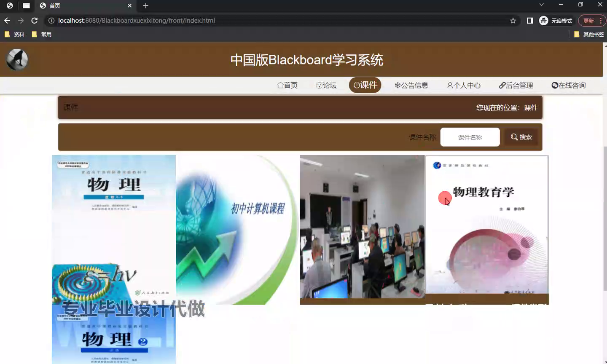Open the 物理 选修3-5 textbook courseware
This screenshot has width=607, height=364.
pyautogui.click(x=114, y=230)
